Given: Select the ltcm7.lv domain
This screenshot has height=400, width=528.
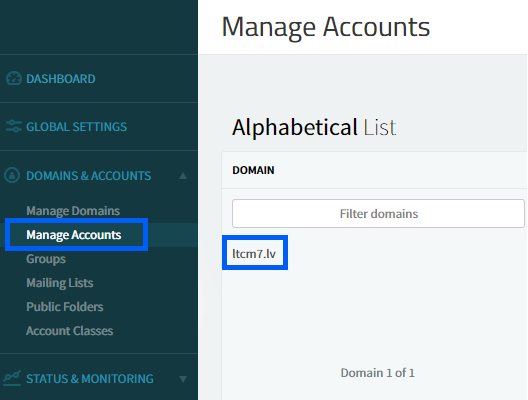Looking at the screenshot, I should [254, 254].
